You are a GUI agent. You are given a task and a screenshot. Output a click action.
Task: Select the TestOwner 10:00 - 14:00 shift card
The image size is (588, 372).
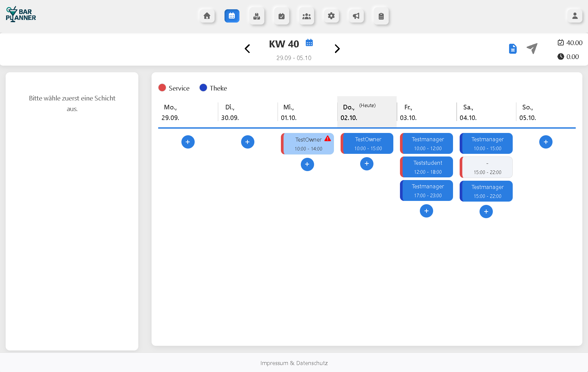[307, 144]
